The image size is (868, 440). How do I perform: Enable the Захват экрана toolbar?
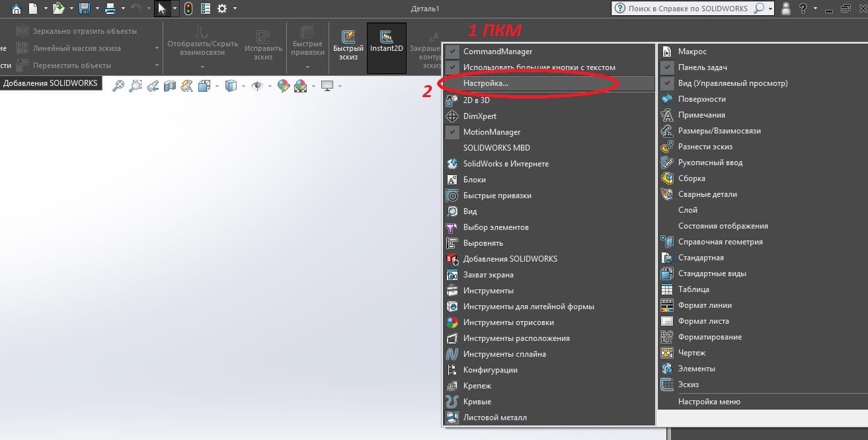550,275
